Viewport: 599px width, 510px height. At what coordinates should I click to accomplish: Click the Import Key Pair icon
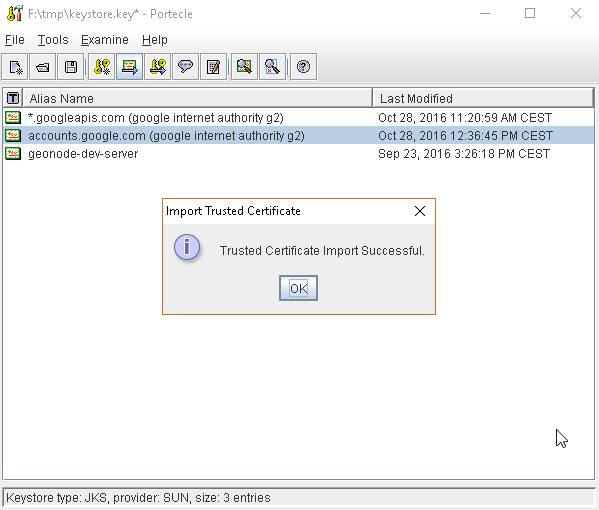157,67
